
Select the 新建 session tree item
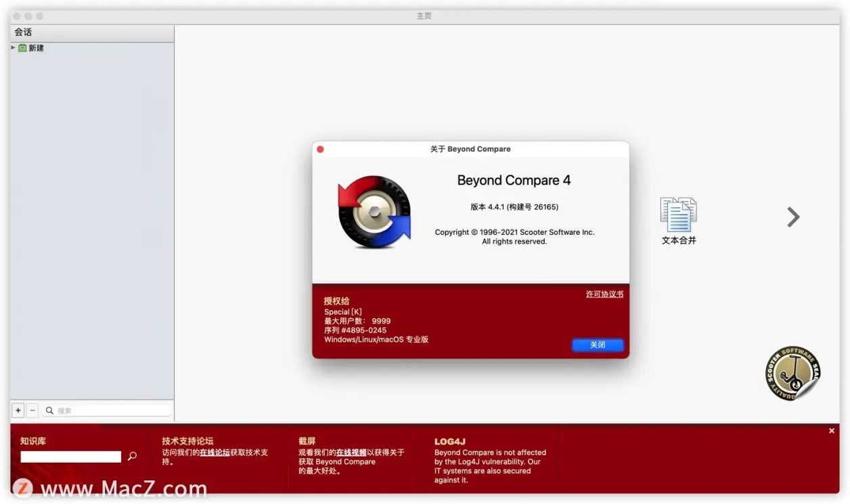point(36,48)
